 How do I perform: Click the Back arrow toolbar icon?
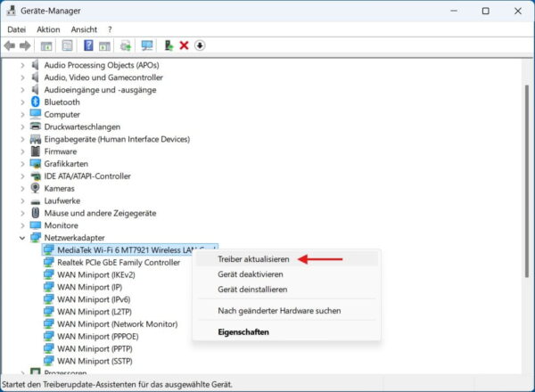coord(10,45)
